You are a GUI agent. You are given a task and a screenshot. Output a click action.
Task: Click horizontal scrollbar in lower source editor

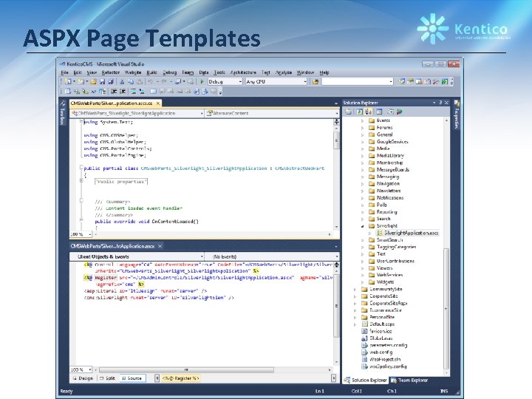coord(186,370)
